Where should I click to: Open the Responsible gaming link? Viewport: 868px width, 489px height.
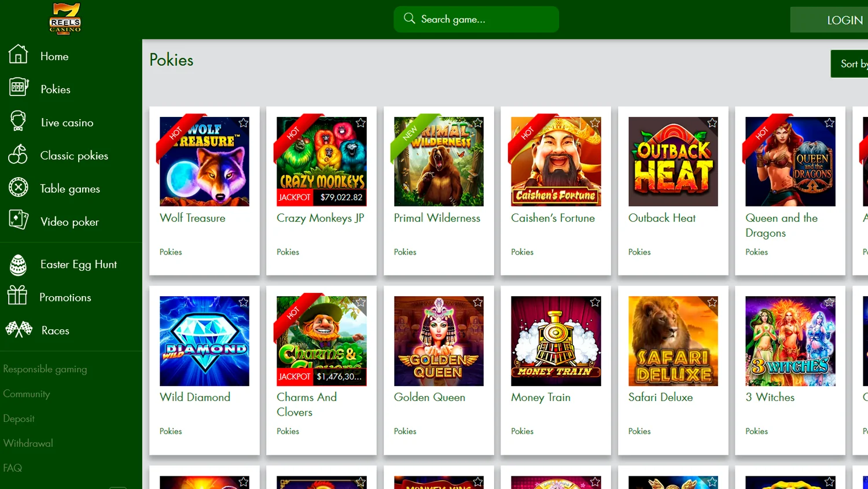click(x=45, y=369)
